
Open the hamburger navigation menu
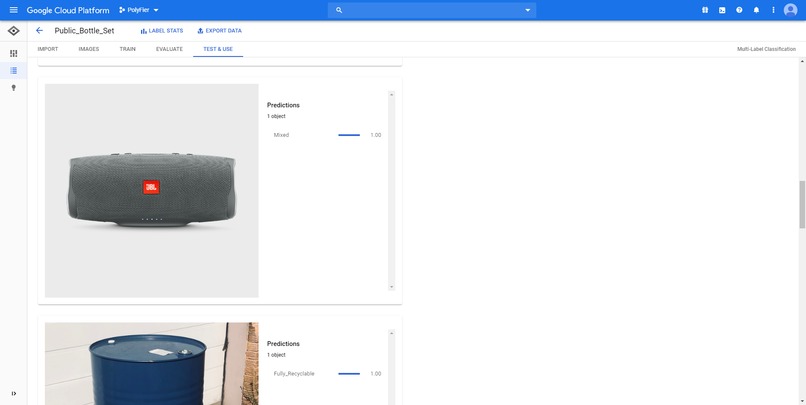click(x=14, y=10)
